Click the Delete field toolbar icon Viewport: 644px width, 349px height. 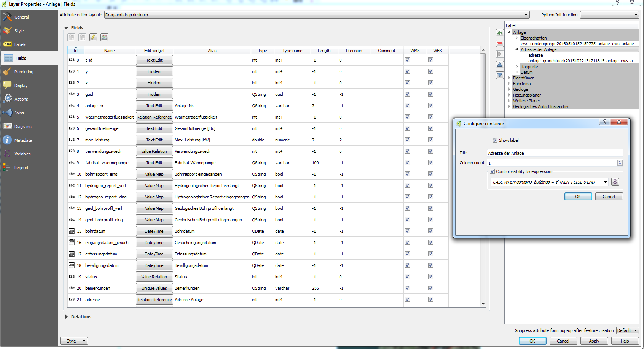82,37
